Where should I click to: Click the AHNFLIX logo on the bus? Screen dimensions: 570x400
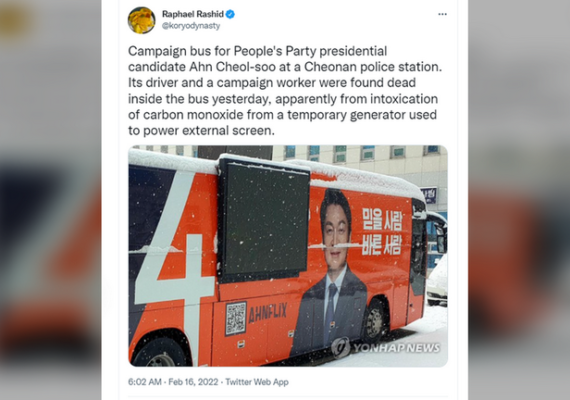click(268, 313)
